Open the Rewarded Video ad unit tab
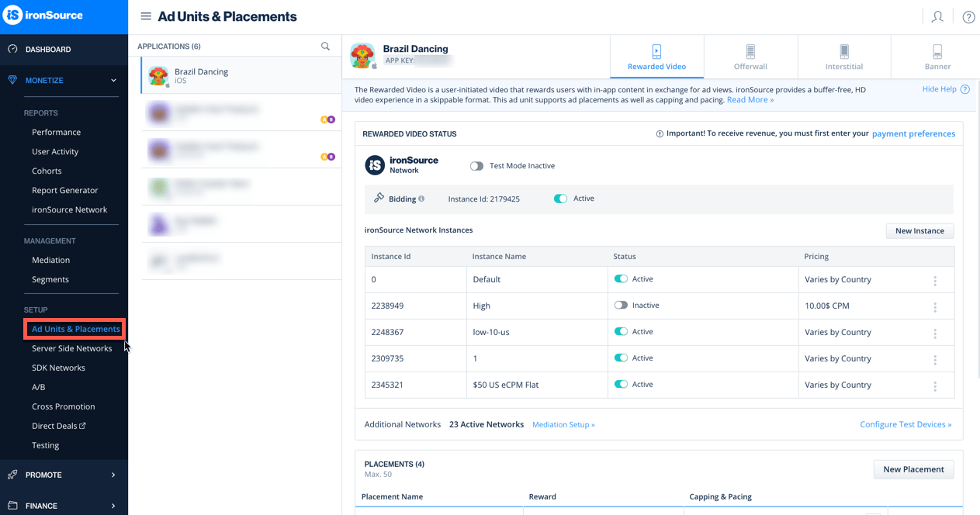The height and width of the screenshot is (515, 980). (x=656, y=57)
